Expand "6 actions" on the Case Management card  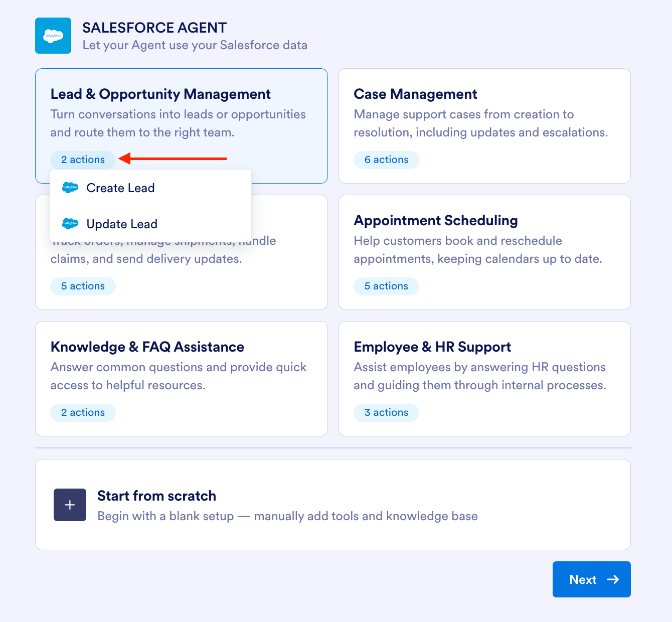click(x=386, y=160)
